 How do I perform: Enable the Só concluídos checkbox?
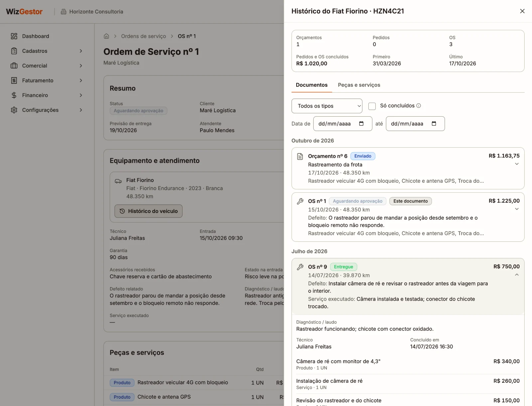tap(372, 106)
